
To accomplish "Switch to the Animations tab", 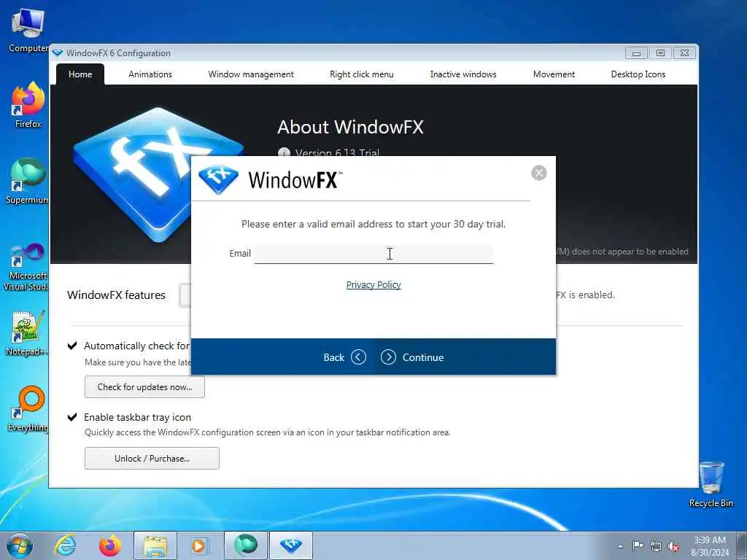I will 150,74.
